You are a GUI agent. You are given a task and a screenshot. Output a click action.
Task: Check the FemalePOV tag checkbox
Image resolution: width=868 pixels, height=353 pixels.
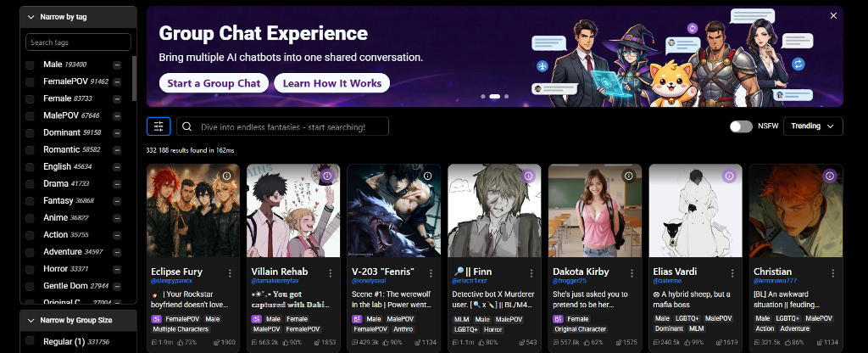point(30,82)
